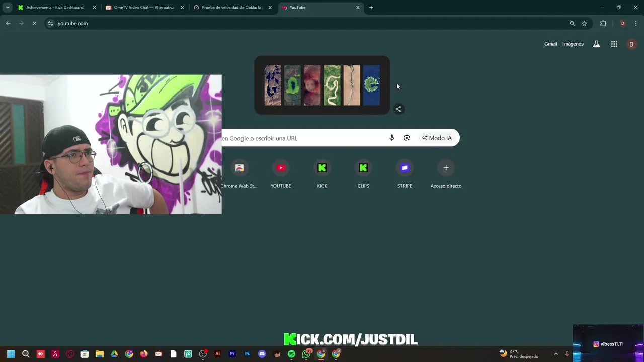644x362 pixels.
Task: Select the active YouTube tab
Action: coord(320,8)
